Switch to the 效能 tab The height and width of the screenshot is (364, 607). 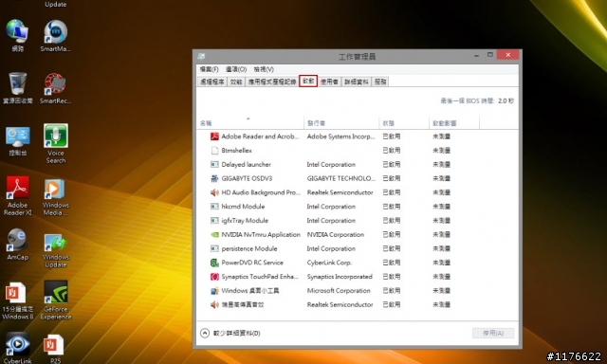tap(236, 82)
